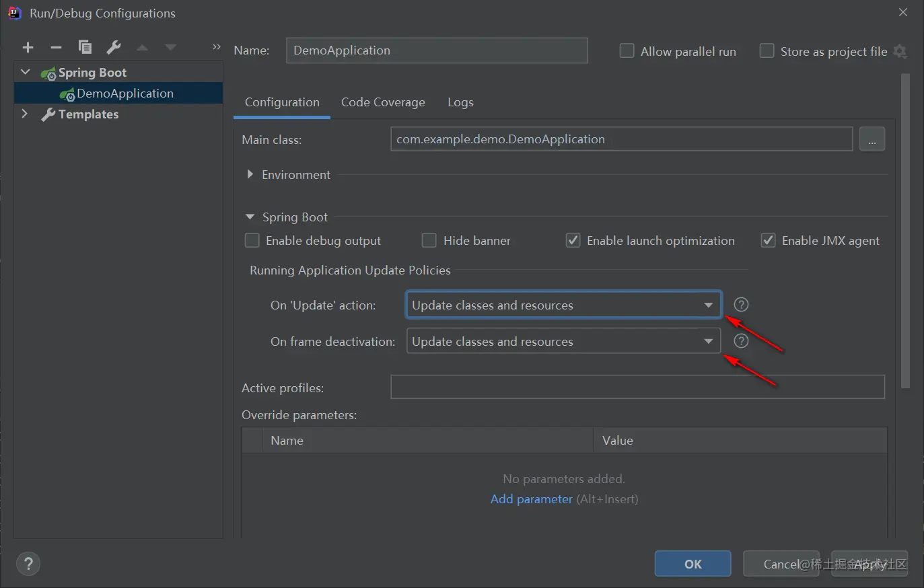Expand the Environment section

[x=250, y=174]
